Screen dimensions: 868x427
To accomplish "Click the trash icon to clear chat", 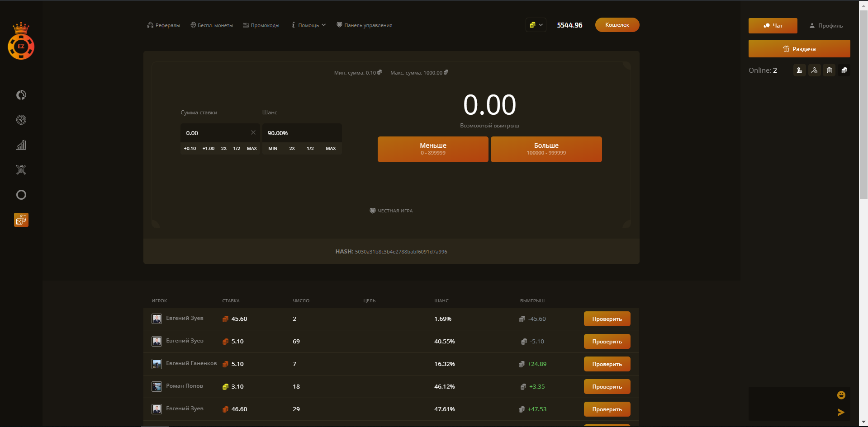I will (x=829, y=70).
